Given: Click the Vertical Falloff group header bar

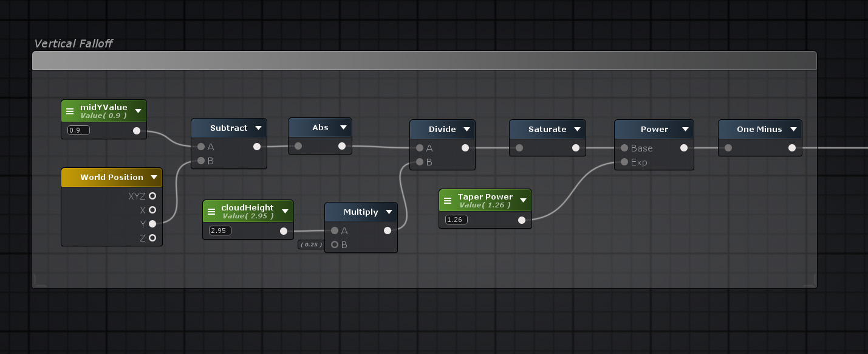Looking at the screenshot, I should coord(424,61).
